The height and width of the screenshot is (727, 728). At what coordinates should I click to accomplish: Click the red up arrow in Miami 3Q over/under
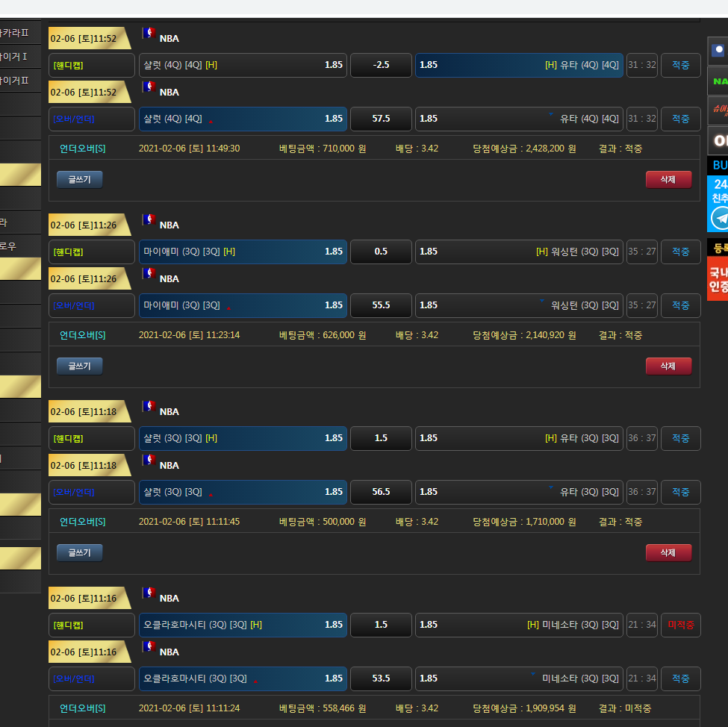(x=228, y=308)
